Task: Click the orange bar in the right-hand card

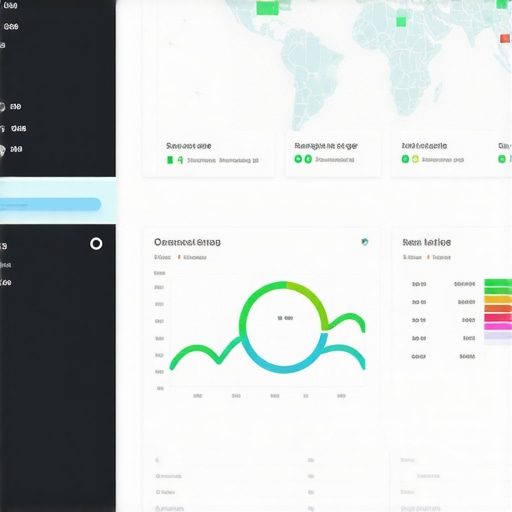Action: 498,308
